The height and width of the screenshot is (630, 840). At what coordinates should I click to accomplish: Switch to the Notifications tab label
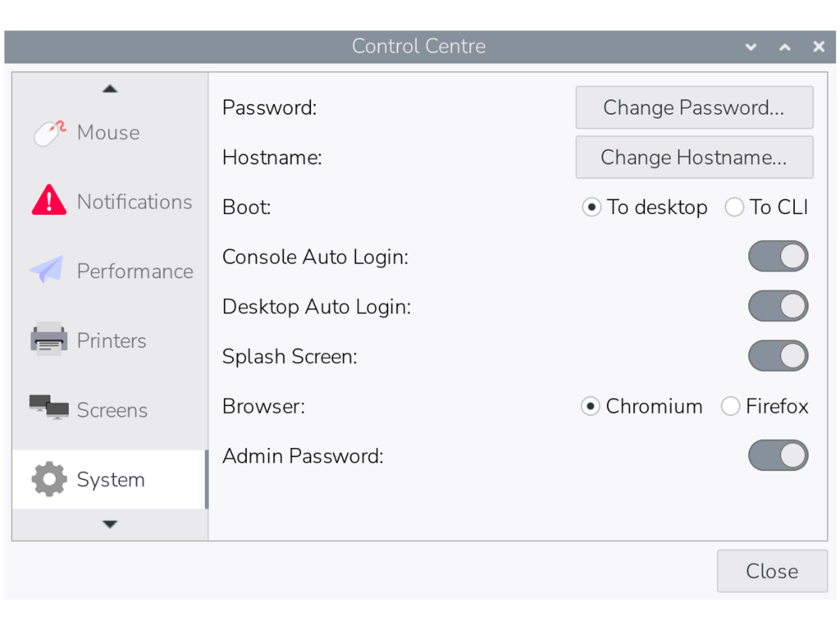click(x=135, y=202)
